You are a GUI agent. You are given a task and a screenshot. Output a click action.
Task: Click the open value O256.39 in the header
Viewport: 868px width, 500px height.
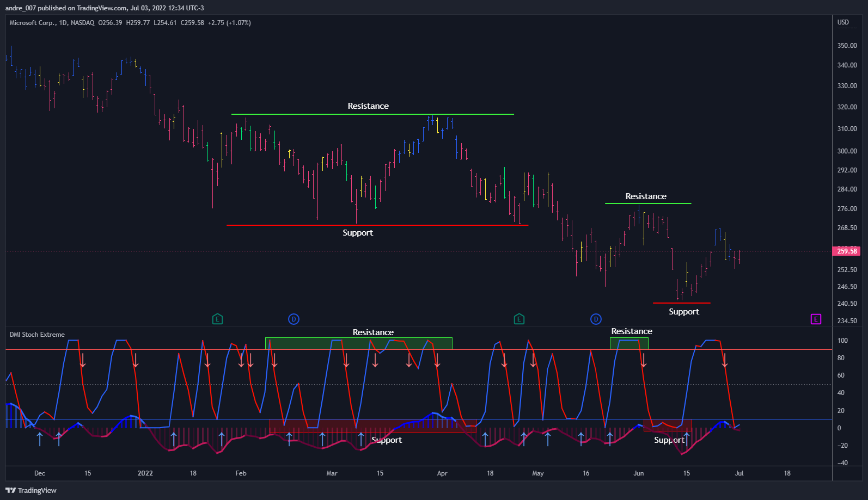[x=110, y=23]
